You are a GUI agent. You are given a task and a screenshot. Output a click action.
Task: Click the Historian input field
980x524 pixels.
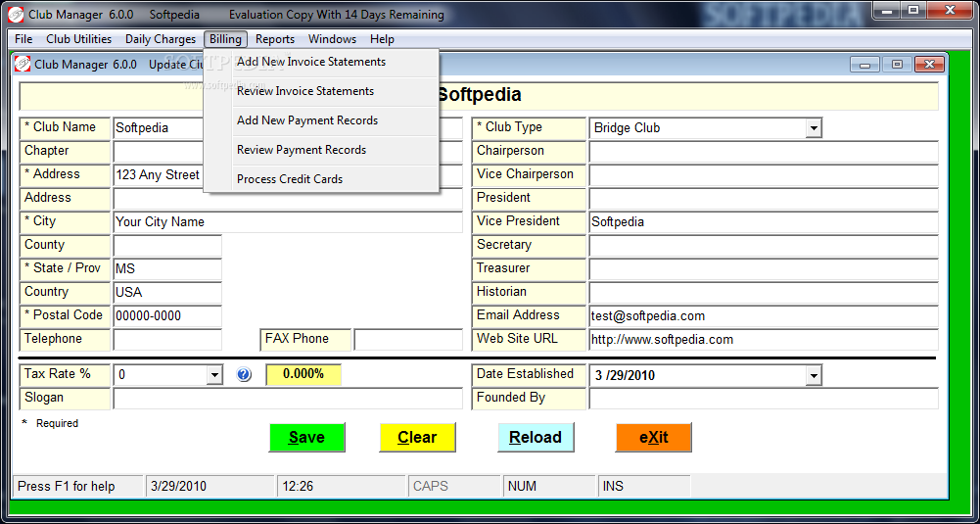[764, 292]
